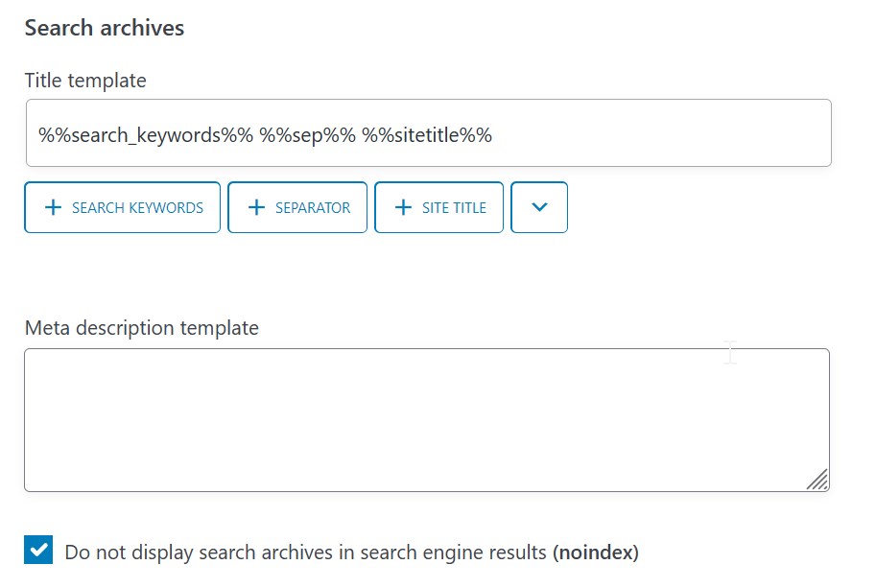Click the %%sitetitle%% variable in title field
Screen dimensions: 876x588
427,135
